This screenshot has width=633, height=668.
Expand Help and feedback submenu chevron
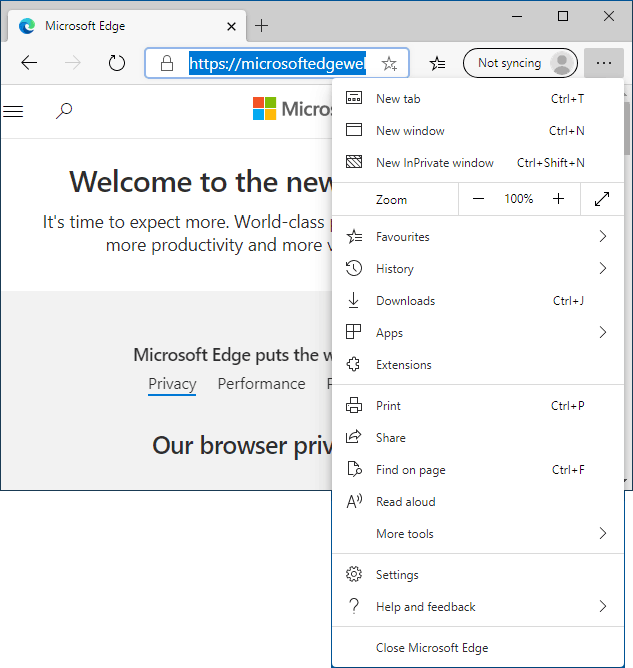(603, 606)
